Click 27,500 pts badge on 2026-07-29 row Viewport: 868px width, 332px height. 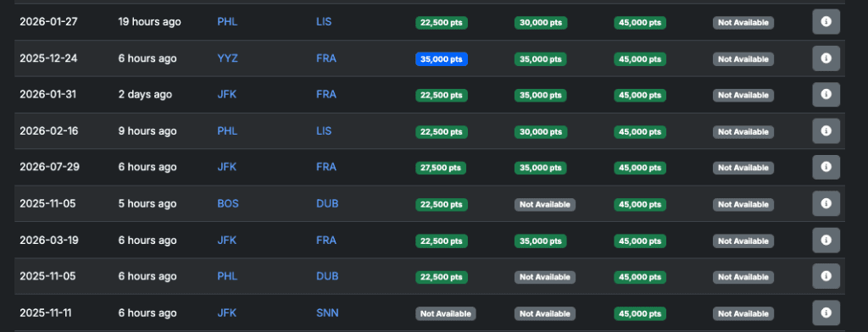click(x=441, y=168)
